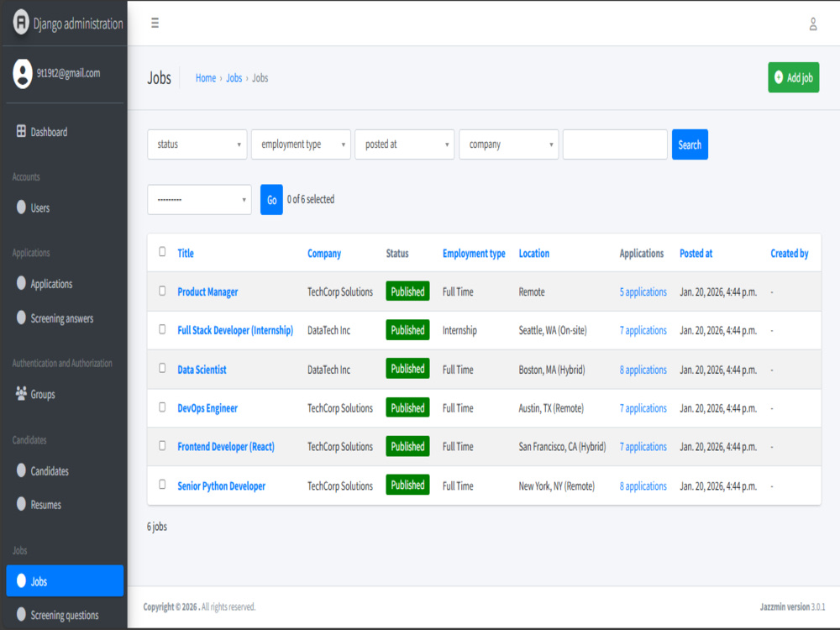840x630 pixels.
Task: Click the blue Search button
Action: tap(690, 144)
